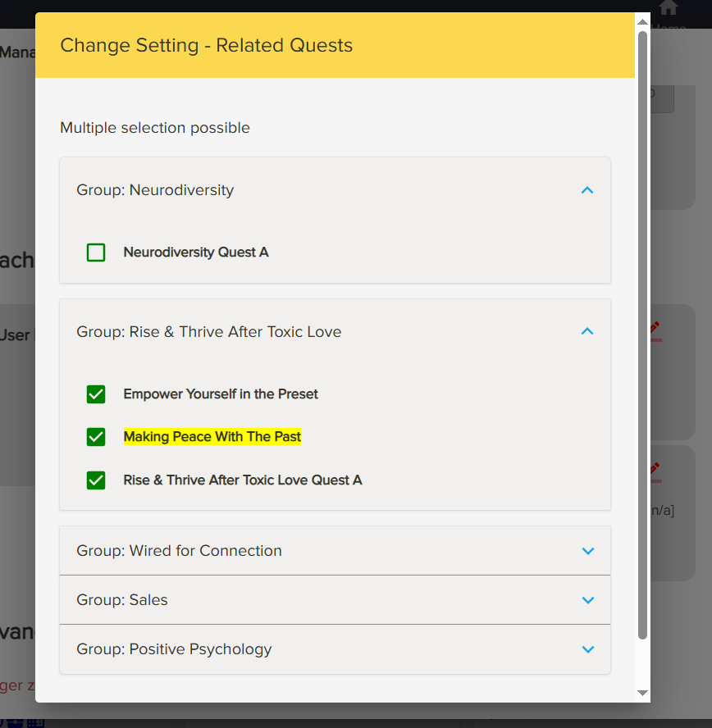Screen dimensions: 712x728
Task: Uncheck the Empower Yourself in the Preset checkbox
Action: (96, 394)
